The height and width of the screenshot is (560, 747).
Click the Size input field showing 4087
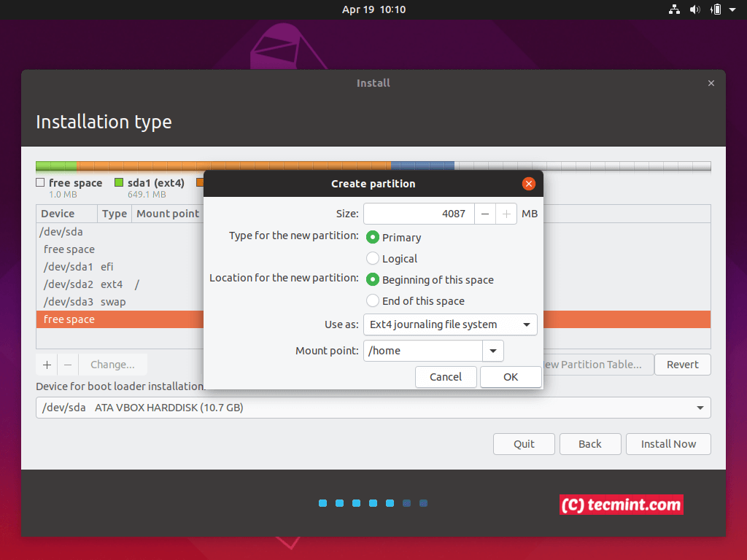pyautogui.click(x=419, y=214)
